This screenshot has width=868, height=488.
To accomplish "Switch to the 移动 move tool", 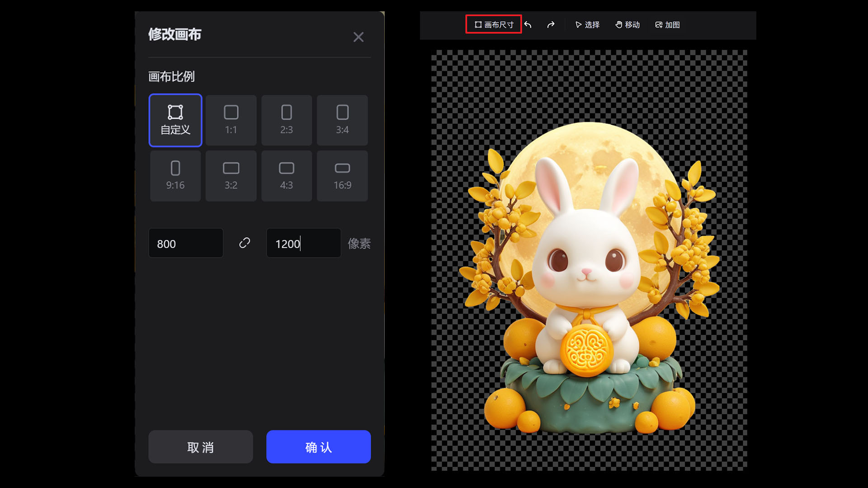I will pos(627,25).
